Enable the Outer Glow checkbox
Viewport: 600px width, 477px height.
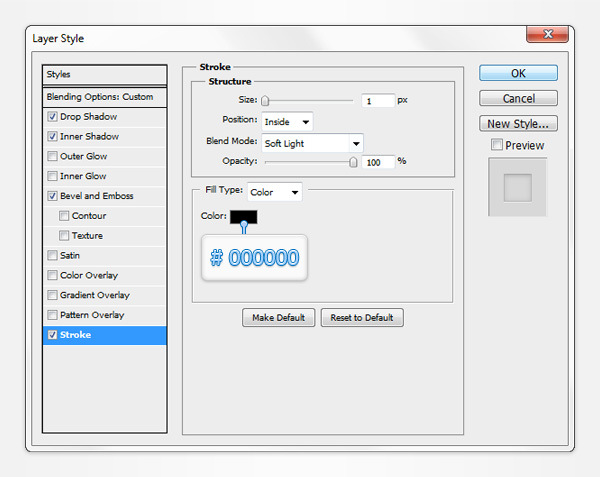52,157
